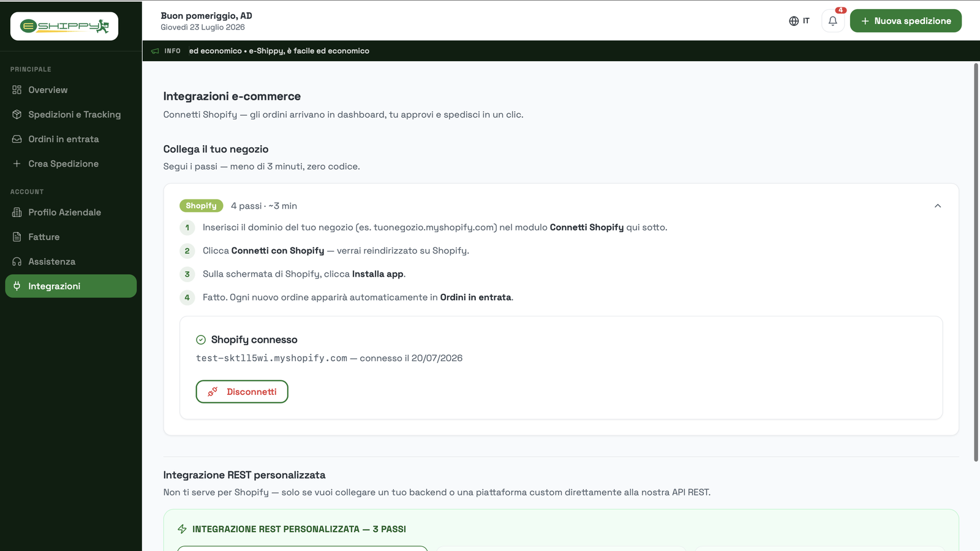Click the Shopify green badge

(x=201, y=206)
